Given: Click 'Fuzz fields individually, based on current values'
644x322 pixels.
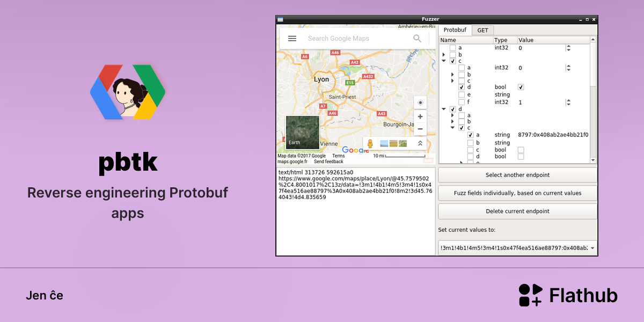Looking at the screenshot, I should pyautogui.click(x=517, y=193).
